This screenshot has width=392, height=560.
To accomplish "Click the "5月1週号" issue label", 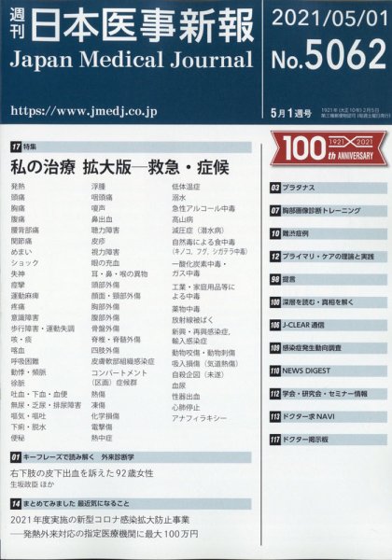I will (x=291, y=114).
